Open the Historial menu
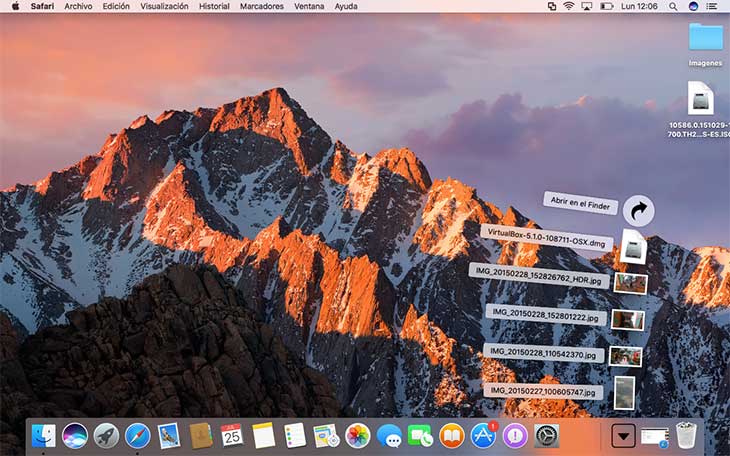 [214, 6]
